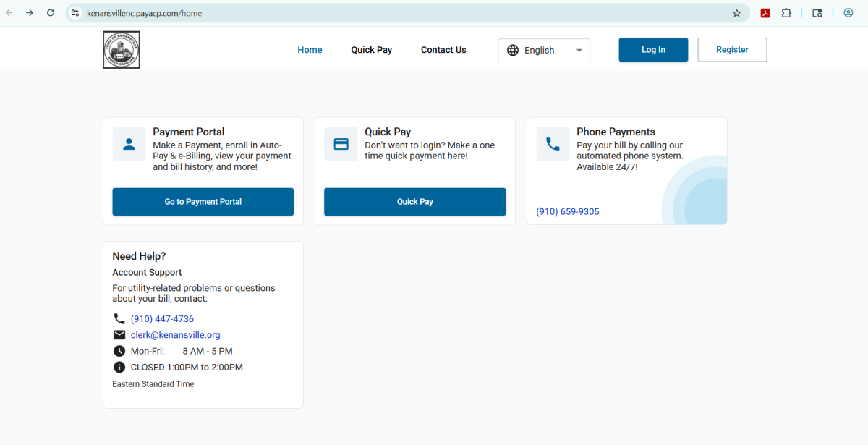Image resolution: width=868 pixels, height=445 pixels.
Task: Open the Contact Us page
Action: click(443, 49)
